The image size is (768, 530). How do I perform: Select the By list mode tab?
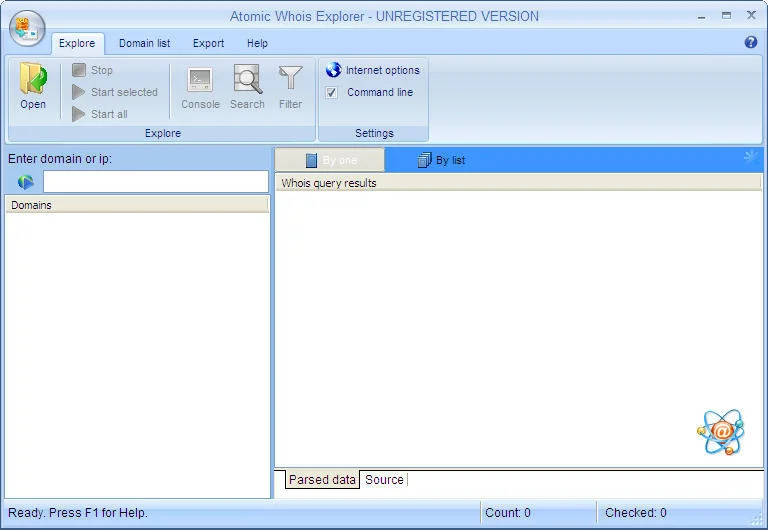point(441,160)
